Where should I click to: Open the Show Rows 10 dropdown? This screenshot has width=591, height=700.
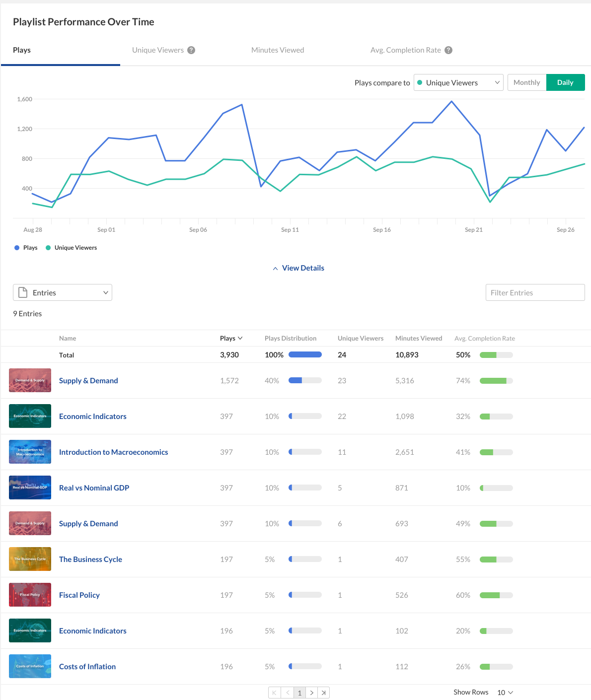point(505,693)
